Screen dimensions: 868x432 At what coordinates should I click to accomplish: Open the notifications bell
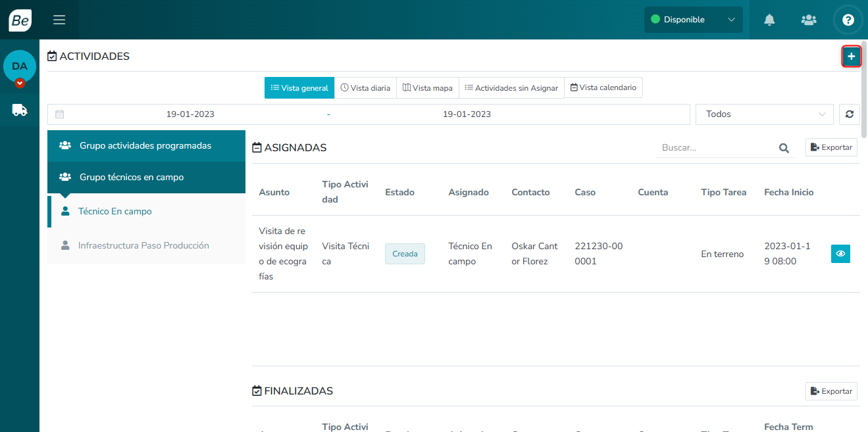coord(769,20)
